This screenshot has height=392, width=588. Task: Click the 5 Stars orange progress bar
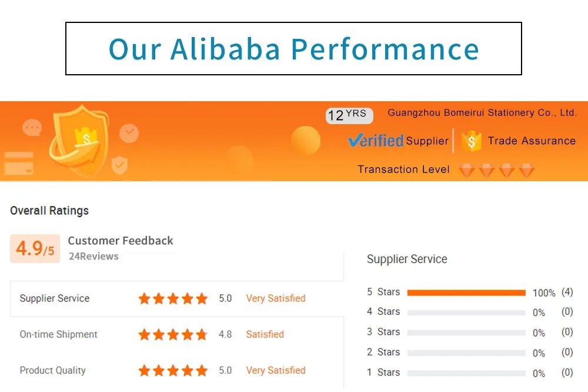click(466, 293)
